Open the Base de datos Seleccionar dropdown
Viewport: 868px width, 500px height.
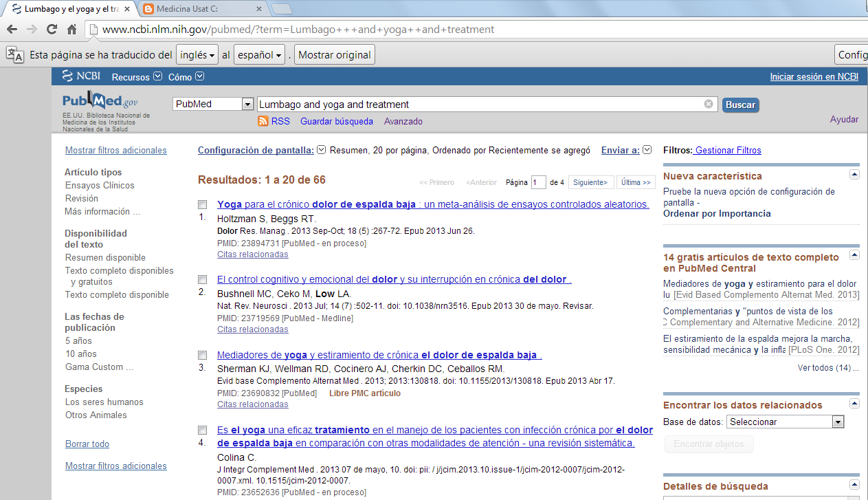coord(786,422)
